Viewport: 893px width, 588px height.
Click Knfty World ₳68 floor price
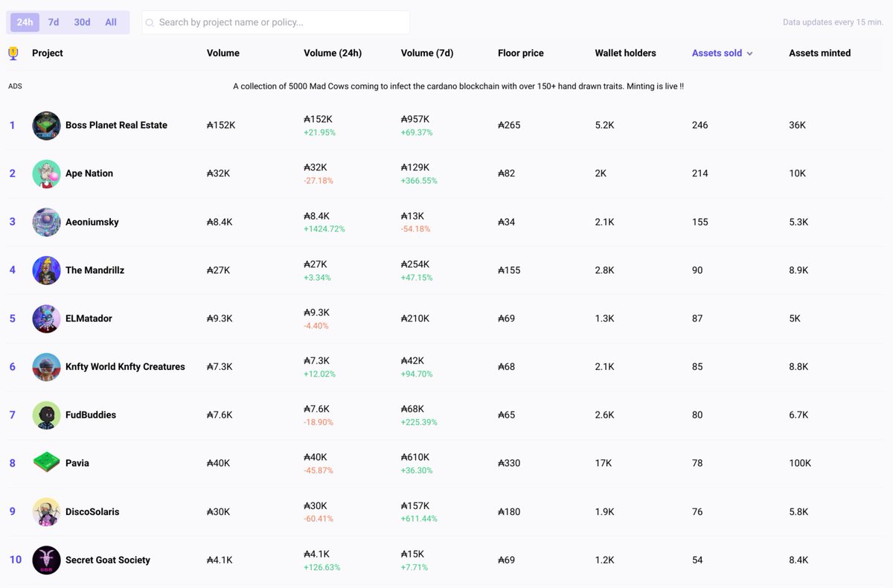(506, 367)
